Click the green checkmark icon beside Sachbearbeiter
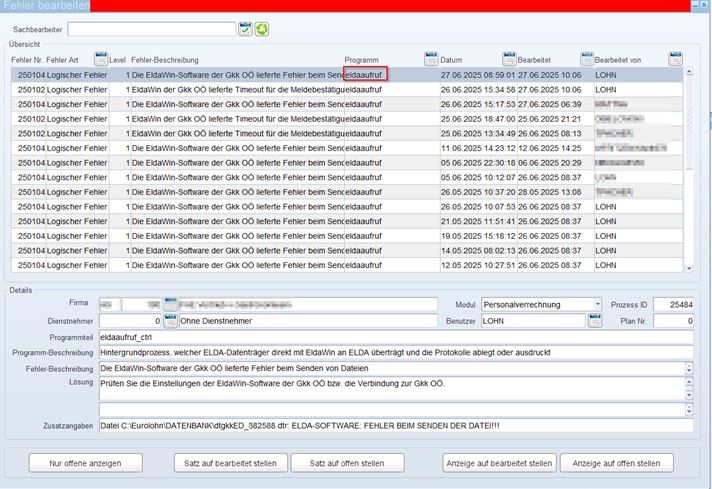712x489 pixels. [246, 30]
